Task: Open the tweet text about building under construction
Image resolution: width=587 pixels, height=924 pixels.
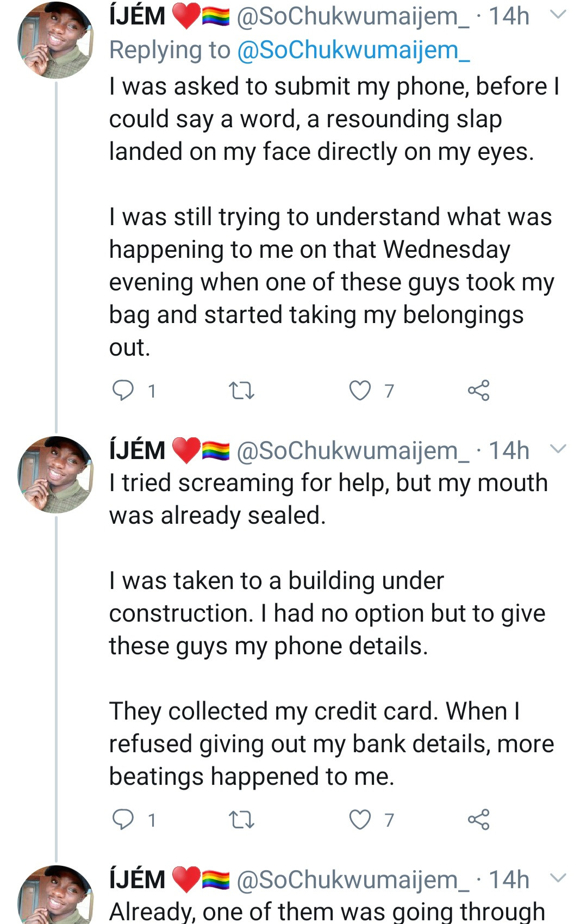Action: pos(326,613)
